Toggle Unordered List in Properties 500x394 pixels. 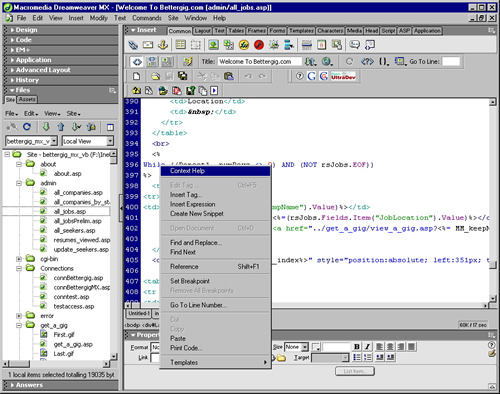click(x=357, y=357)
